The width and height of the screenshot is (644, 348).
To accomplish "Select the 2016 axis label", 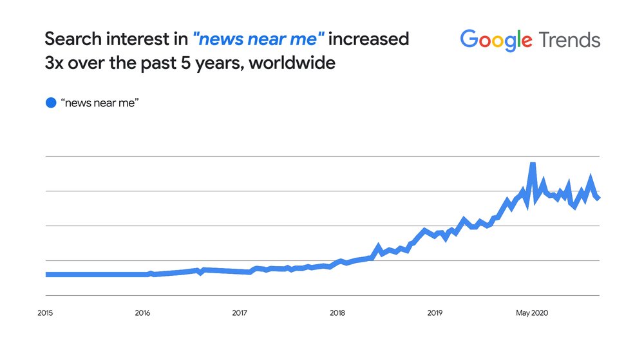I will [x=142, y=313].
